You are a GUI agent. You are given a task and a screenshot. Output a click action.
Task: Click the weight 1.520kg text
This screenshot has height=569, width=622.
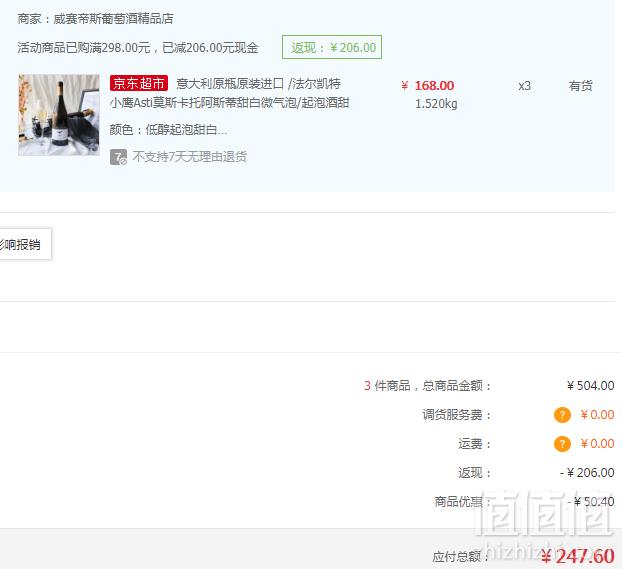[x=436, y=104]
